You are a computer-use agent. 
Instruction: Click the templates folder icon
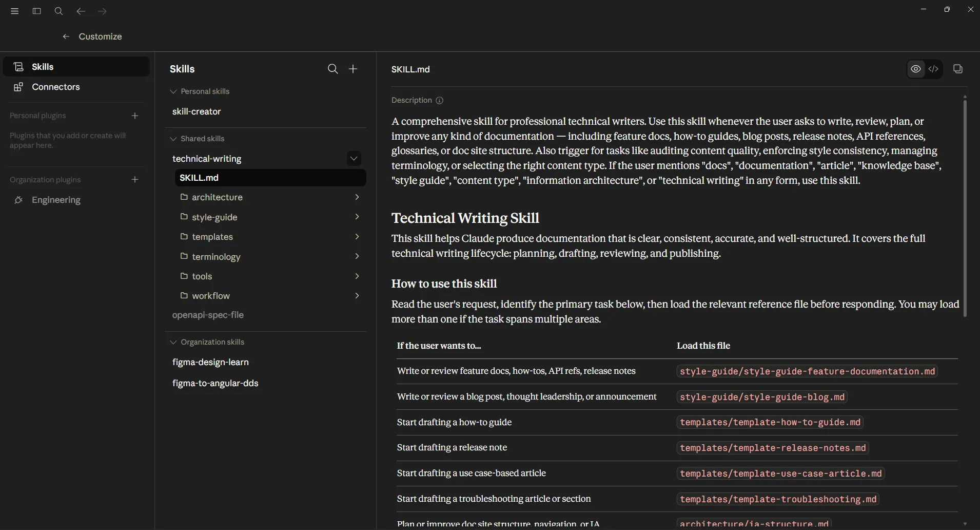click(184, 236)
